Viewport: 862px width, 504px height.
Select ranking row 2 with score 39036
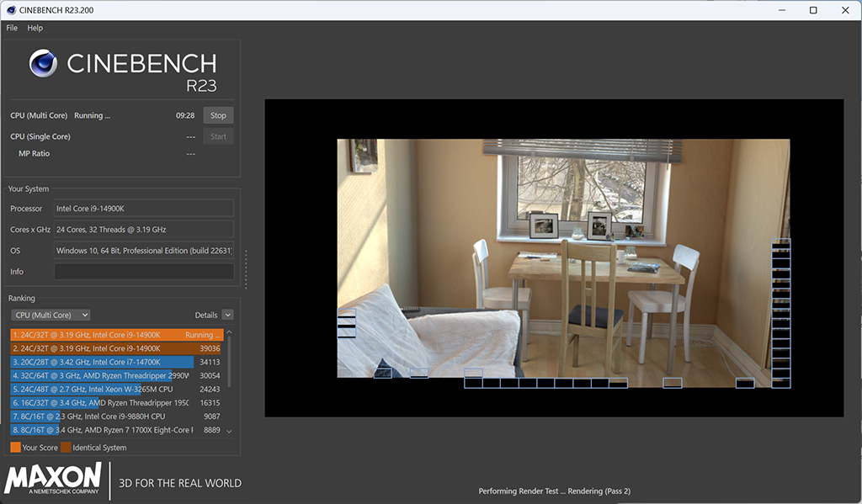click(116, 348)
